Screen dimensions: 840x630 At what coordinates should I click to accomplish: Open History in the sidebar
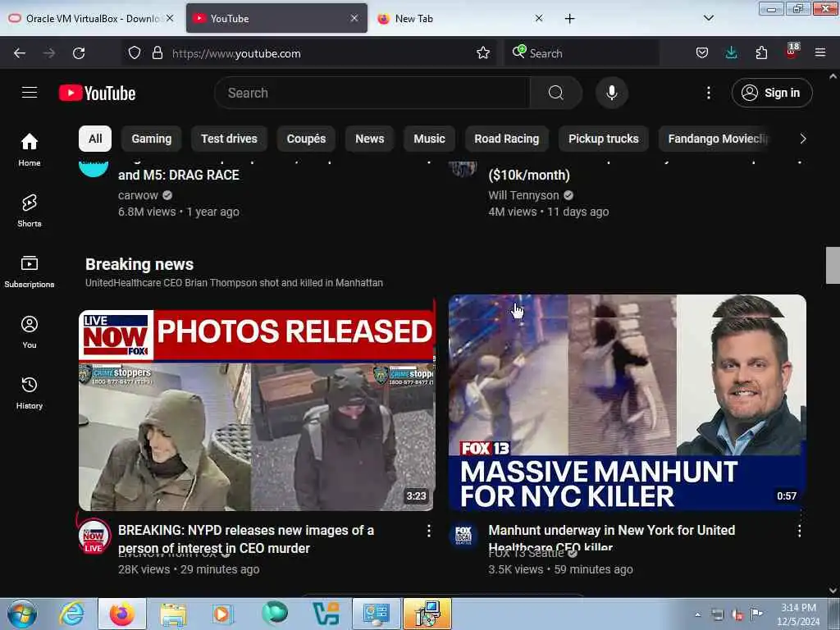[30, 393]
